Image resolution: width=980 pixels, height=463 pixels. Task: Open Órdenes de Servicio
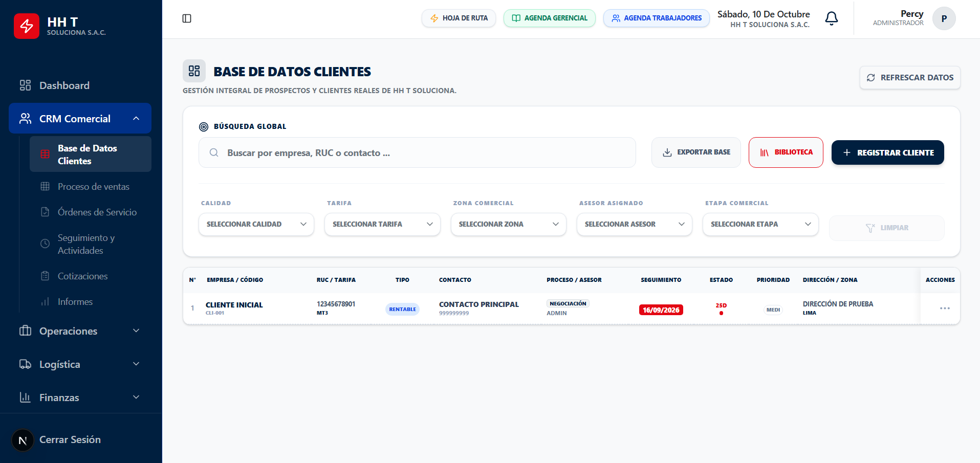point(91,212)
